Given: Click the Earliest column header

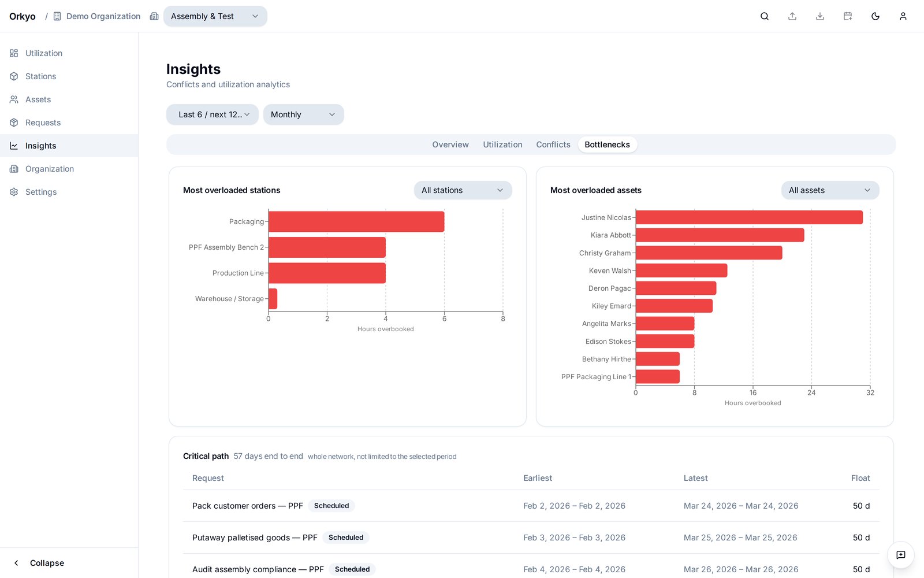Looking at the screenshot, I should pos(538,478).
